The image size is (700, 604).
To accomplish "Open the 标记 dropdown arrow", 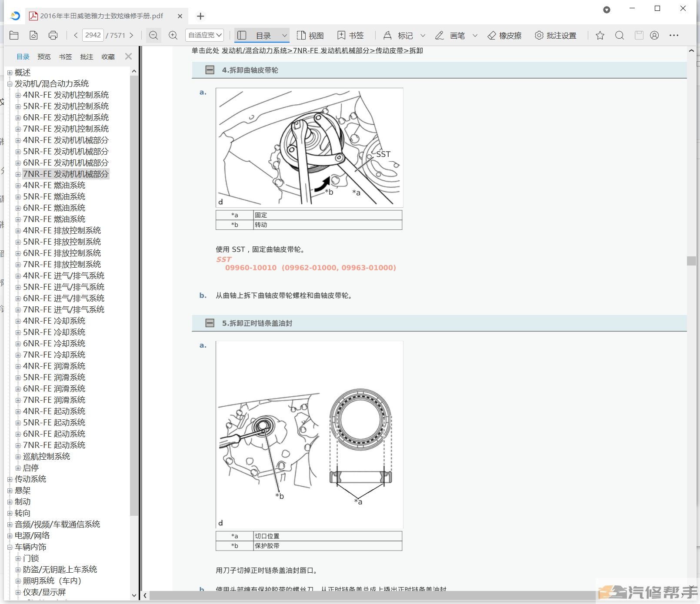I will [x=423, y=36].
